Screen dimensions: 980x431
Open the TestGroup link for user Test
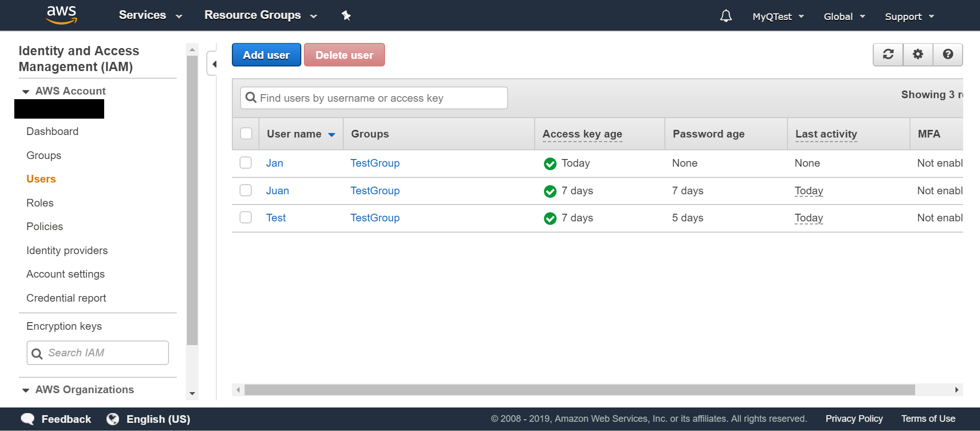tap(375, 218)
